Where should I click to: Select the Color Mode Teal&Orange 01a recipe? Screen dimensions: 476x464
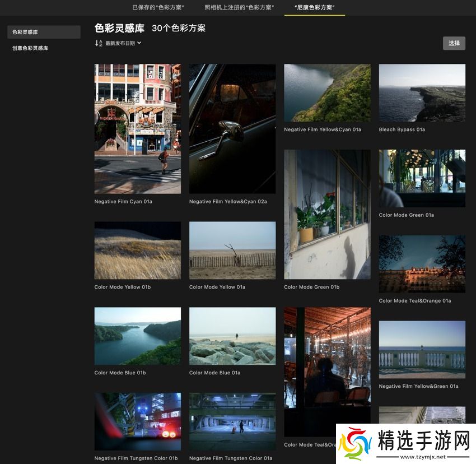422,263
